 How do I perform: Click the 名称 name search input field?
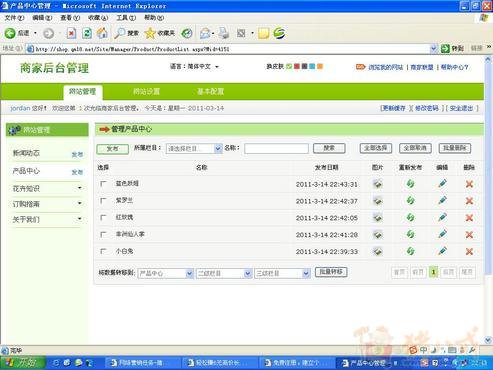click(x=276, y=148)
